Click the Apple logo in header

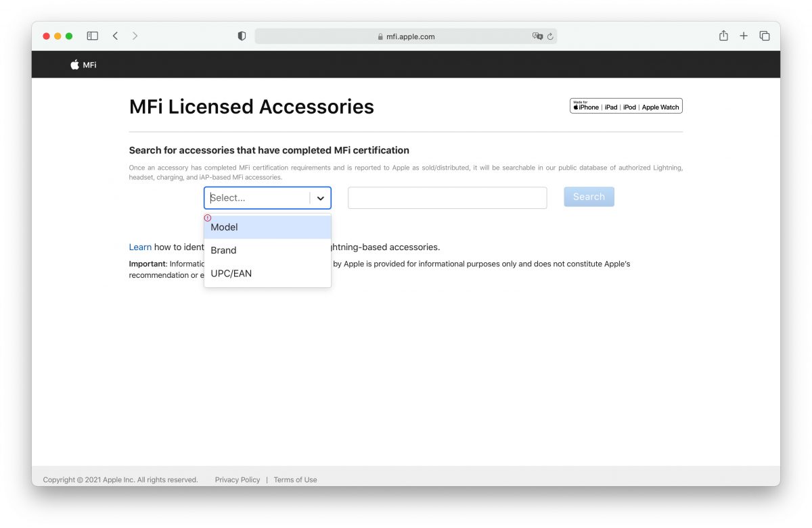click(74, 65)
